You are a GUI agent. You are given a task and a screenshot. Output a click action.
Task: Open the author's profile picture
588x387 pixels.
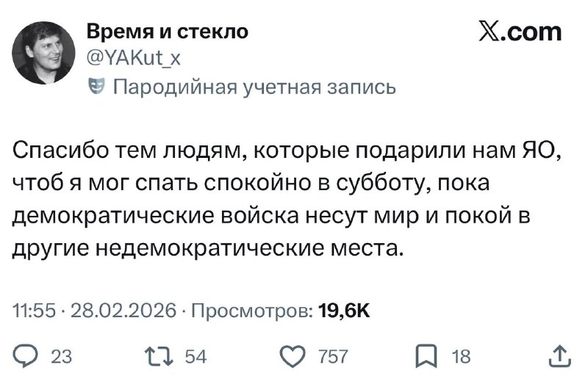coord(44,51)
